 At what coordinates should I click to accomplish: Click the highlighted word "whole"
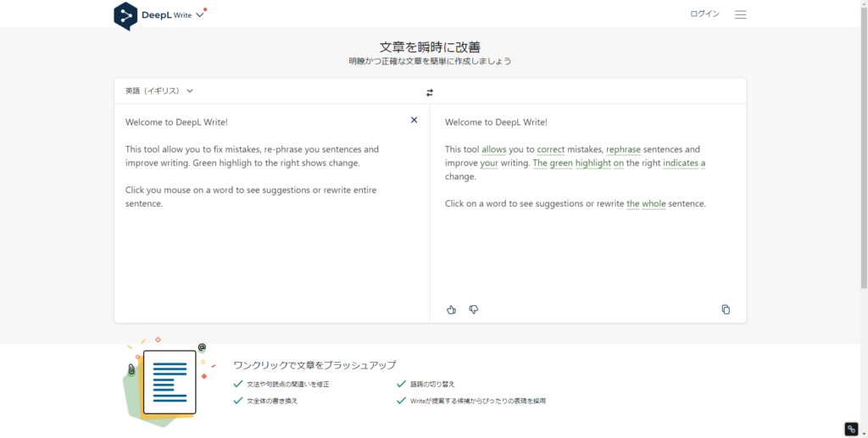click(654, 203)
